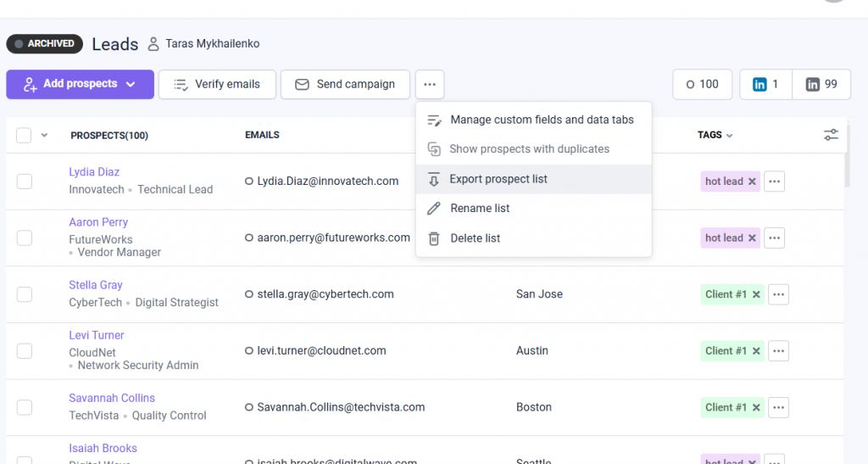The image size is (868, 464).
Task: Click the San Jose location cell
Action: [x=539, y=294]
